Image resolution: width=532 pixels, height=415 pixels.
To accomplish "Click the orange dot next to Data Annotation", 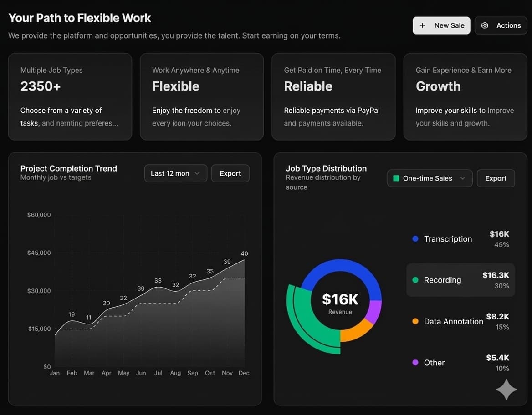I will coord(415,321).
